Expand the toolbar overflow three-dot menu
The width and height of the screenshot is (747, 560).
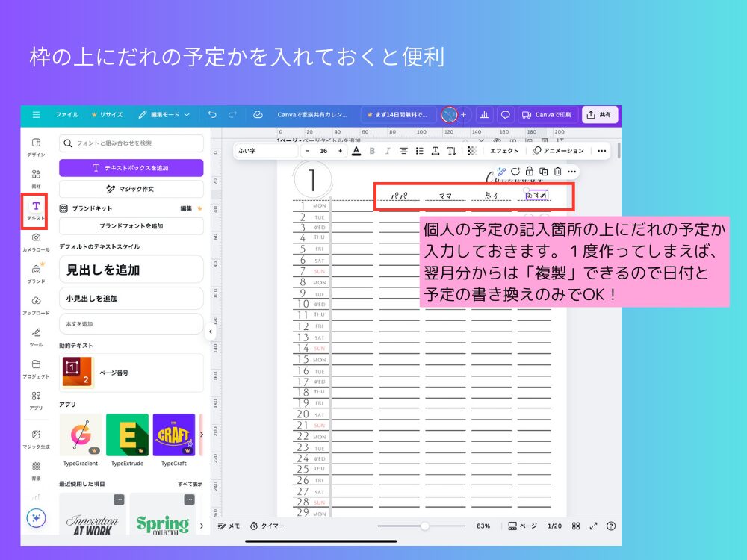point(601,151)
